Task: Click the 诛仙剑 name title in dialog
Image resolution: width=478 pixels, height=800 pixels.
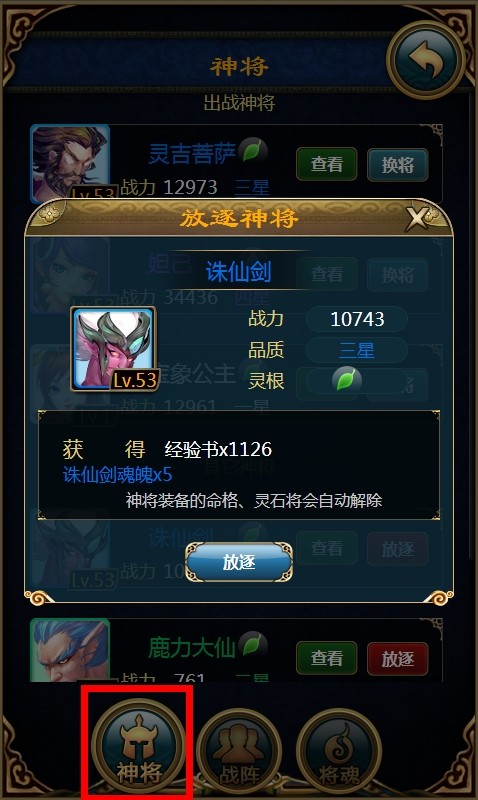Action: [238, 271]
